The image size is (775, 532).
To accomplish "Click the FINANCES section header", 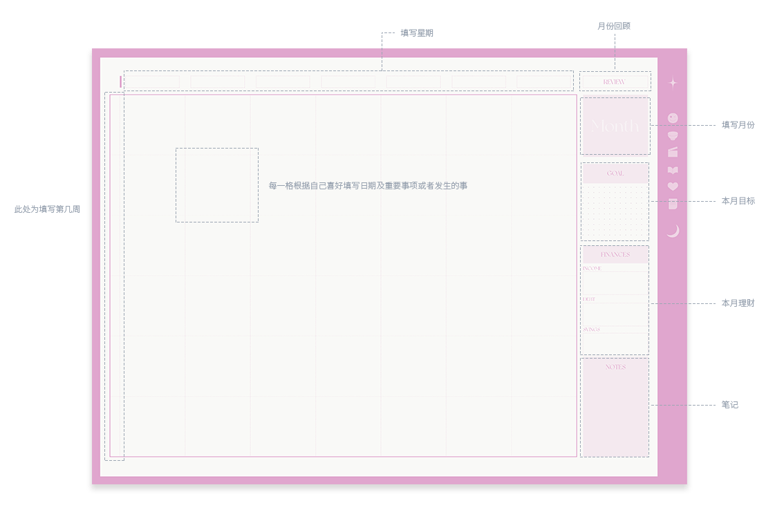I will pos(615,255).
